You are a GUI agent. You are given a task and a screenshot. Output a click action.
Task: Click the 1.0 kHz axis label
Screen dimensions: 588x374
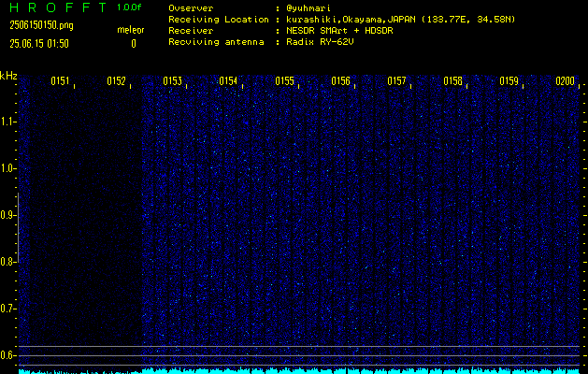pos(7,168)
